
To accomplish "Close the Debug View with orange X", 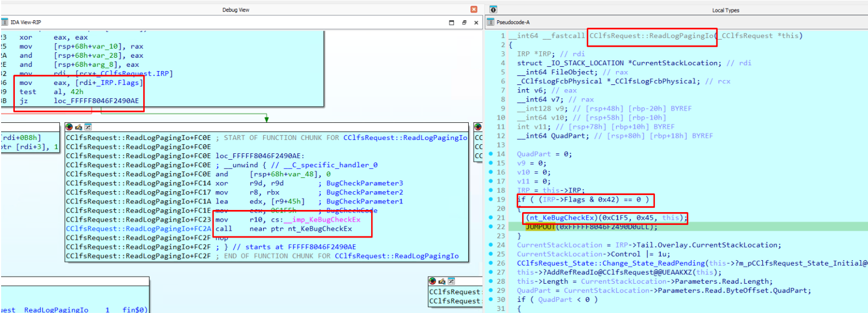I will pos(474,9).
